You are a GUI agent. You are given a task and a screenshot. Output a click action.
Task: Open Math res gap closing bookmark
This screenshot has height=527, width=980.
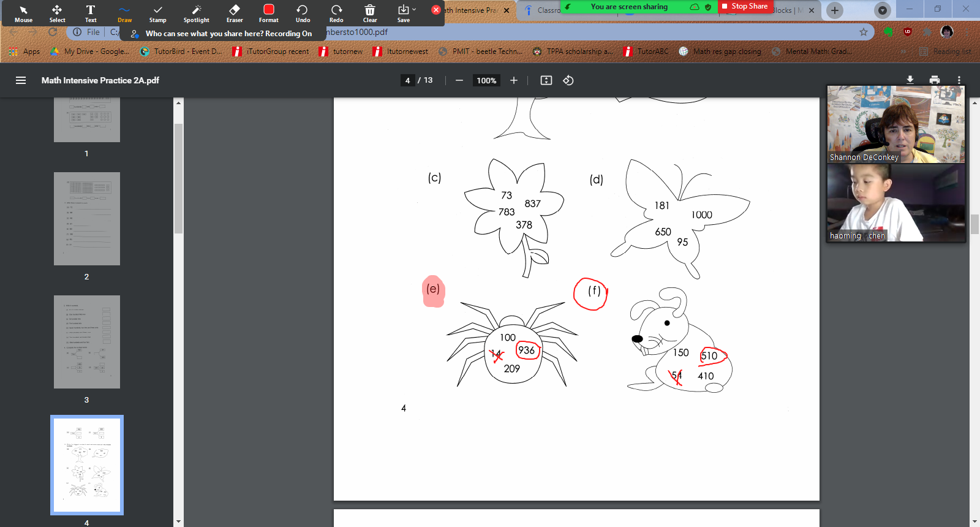tap(720, 51)
